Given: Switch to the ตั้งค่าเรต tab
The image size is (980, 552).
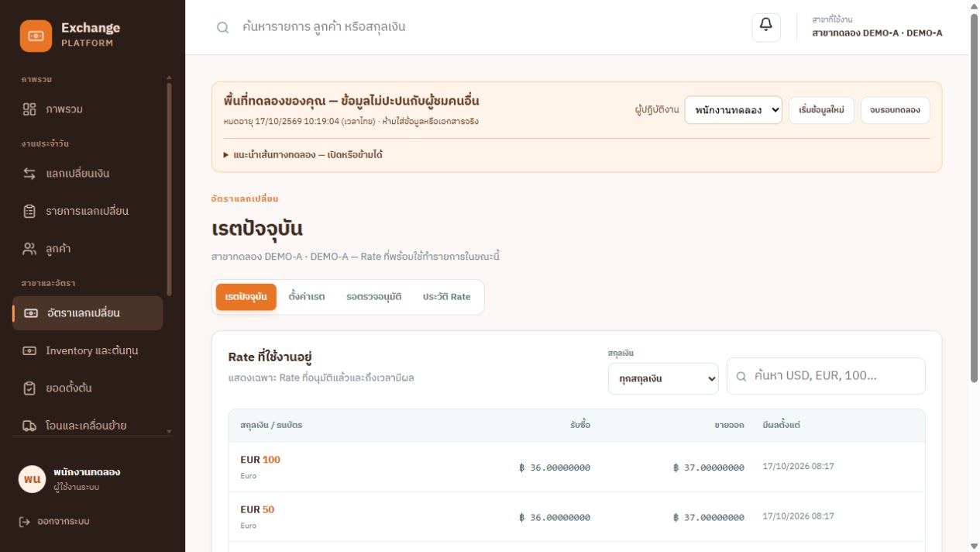Looking at the screenshot, I should 307,297.
